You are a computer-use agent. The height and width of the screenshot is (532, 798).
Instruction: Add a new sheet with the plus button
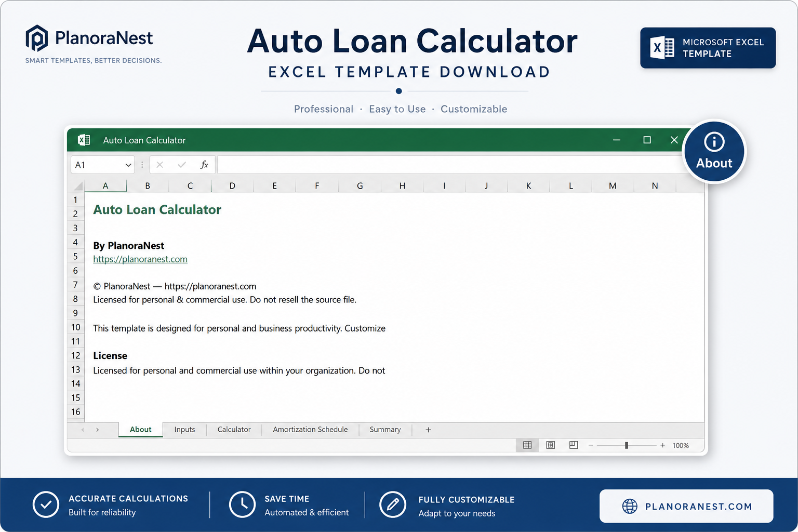(x=428, y=430)
